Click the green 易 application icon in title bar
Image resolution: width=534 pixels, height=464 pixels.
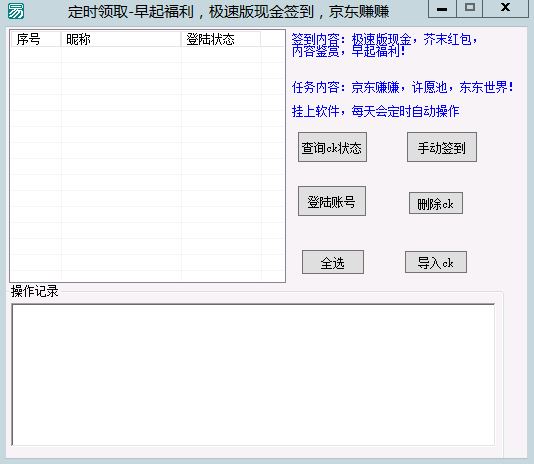point(16,11)
